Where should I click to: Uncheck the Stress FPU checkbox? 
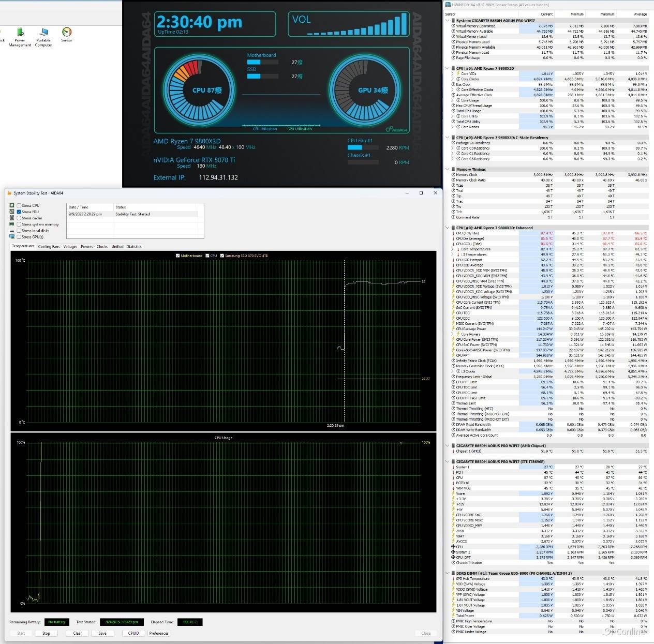(19, 212)
